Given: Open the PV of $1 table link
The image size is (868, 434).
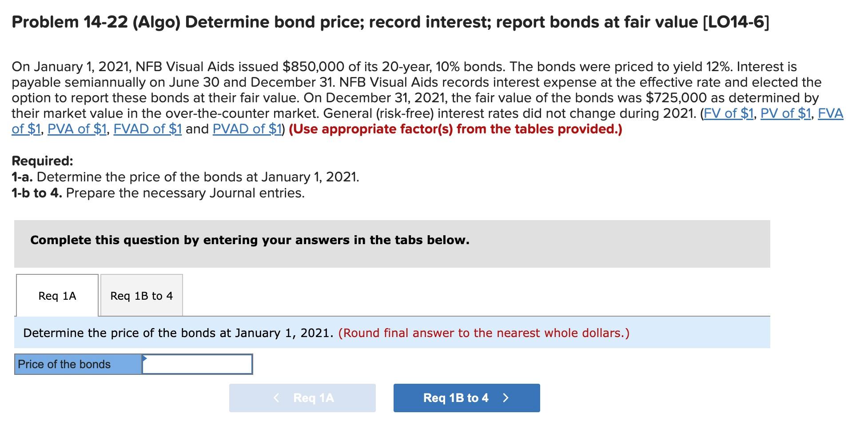Looking at the screenshot, I should [x=785, y=114].
